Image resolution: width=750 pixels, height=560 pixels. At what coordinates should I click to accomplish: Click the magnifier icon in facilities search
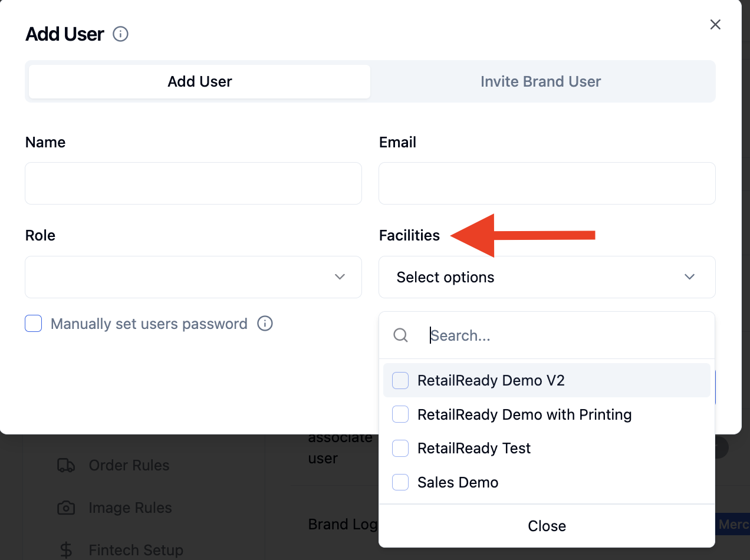pos(400,335)
